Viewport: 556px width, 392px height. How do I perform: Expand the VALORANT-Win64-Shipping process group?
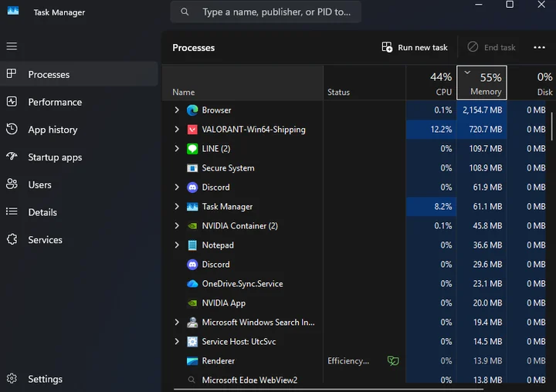177,130
